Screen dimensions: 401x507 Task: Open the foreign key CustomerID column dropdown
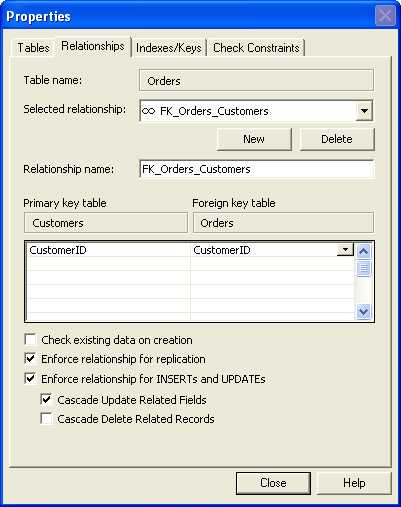tap(345, 249)
